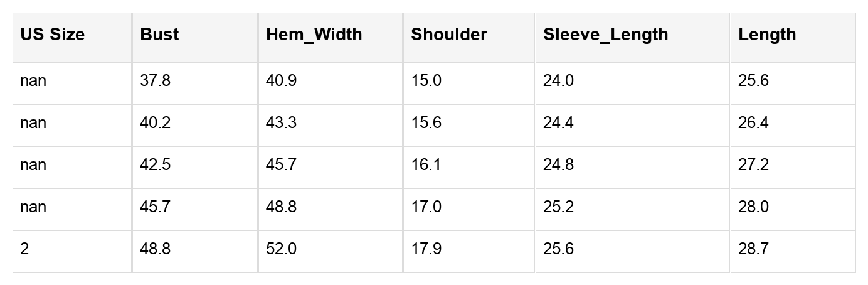
Task: Click the Hem_Width value 52.0
Action: (281, 249)
